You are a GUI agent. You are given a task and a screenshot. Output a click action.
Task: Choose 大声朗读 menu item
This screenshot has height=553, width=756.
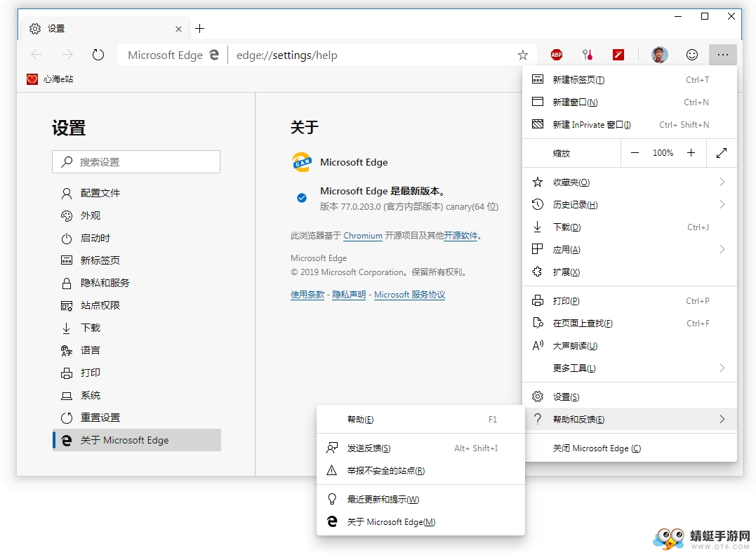coord(629,346)
